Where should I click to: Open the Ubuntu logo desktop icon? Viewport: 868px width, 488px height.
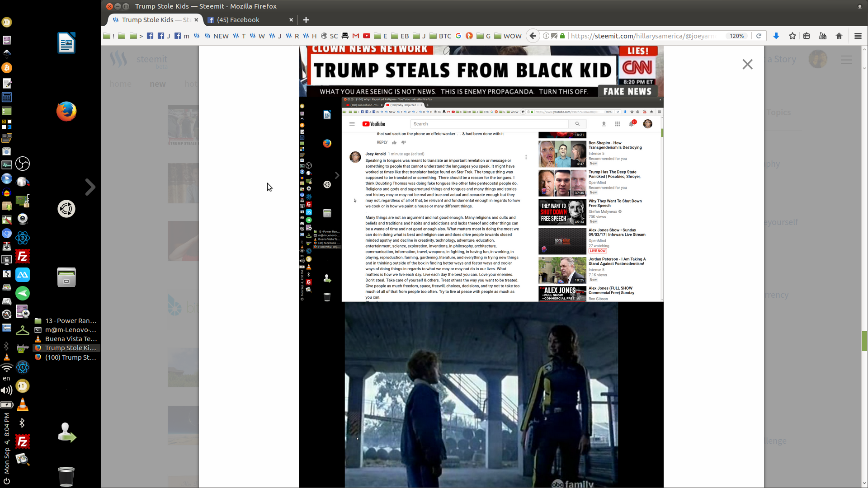66,209
